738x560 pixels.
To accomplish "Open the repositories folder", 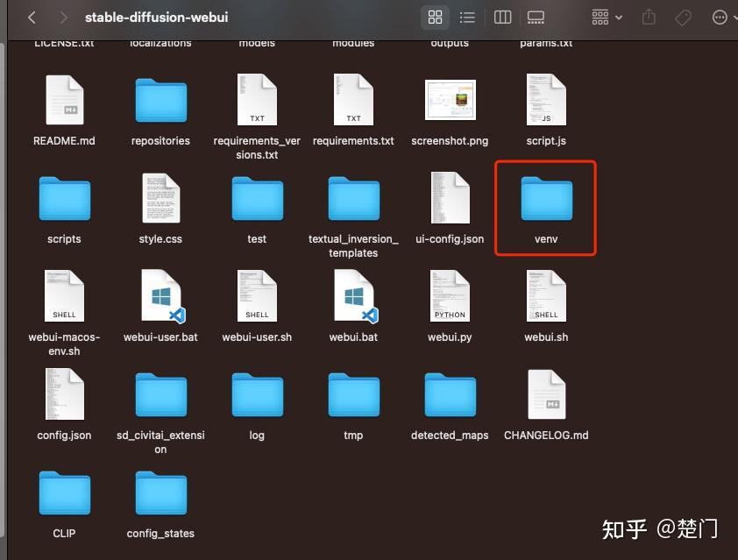I will [160, 98].
